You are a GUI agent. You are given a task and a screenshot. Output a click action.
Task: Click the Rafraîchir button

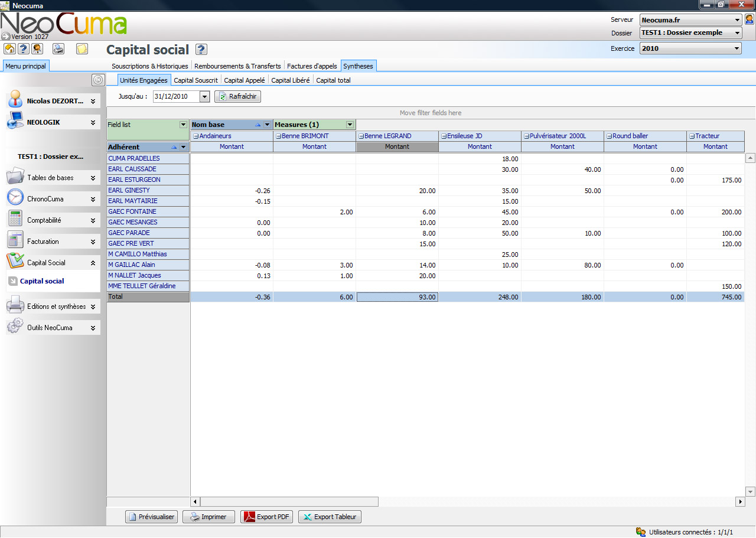(237, 96)
